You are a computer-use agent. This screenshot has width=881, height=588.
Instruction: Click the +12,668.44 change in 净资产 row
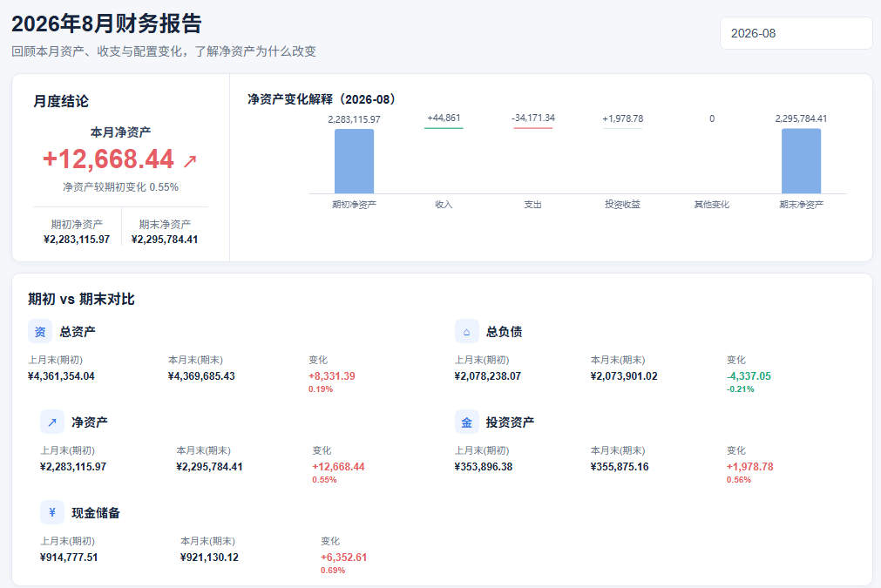click(x=338, y=467)
